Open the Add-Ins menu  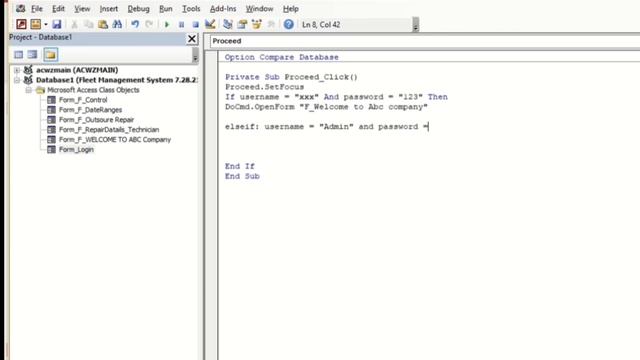[x=223, y=9]
